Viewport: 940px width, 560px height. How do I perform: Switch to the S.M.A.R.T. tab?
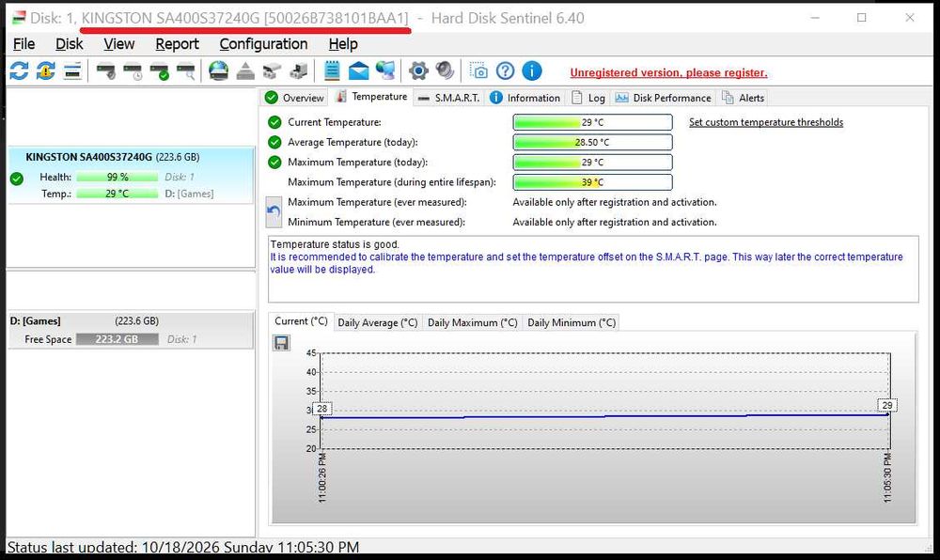coord(448,98)
